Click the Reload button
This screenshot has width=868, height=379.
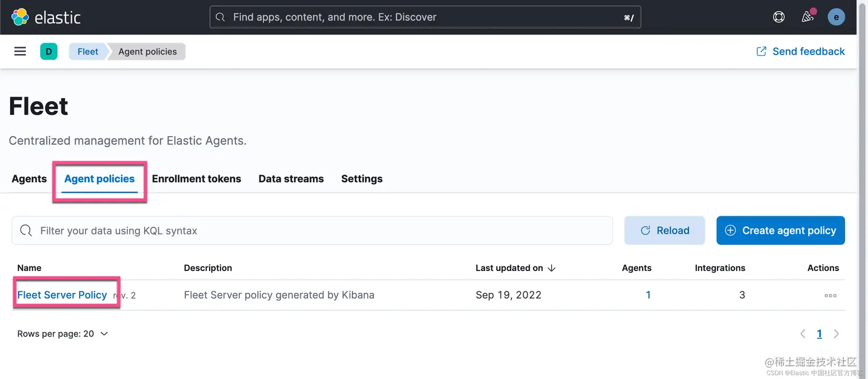tap(665, 231)
